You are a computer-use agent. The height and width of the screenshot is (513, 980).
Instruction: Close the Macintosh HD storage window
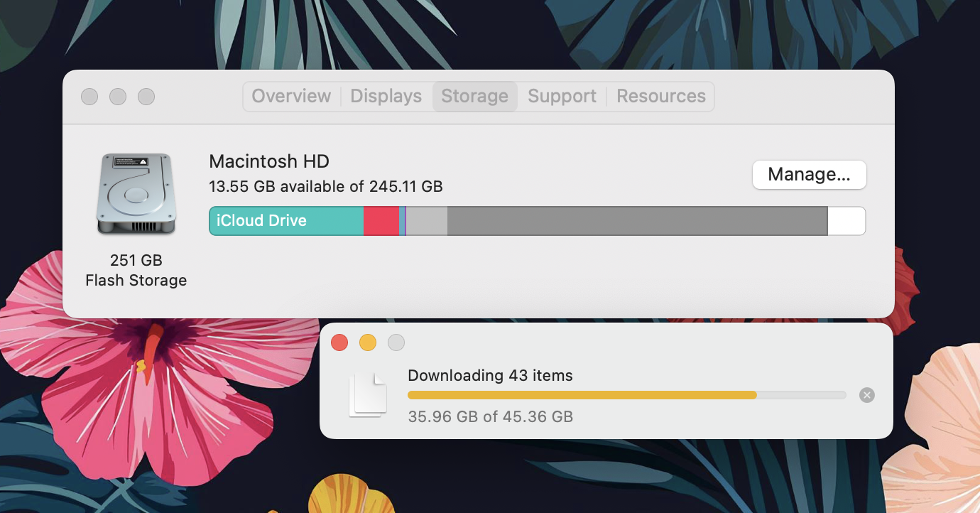click(89, 97)
